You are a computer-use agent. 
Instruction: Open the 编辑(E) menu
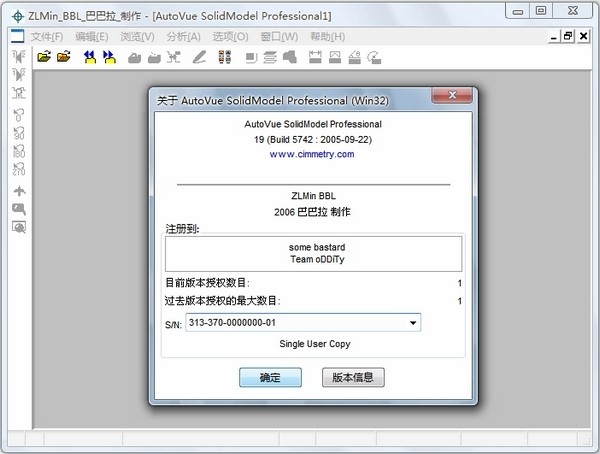click(x=91, y=37)
